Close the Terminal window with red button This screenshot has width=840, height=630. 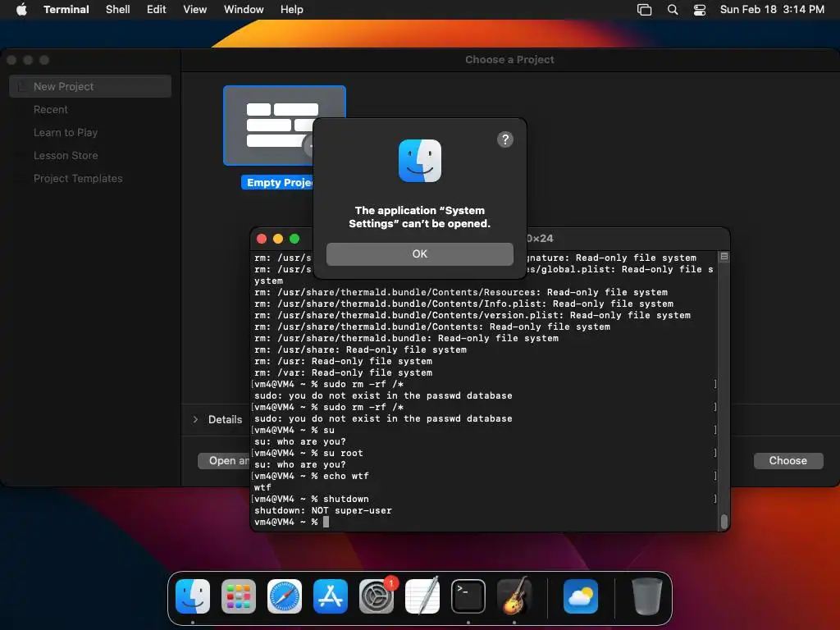tap(262, 239)
